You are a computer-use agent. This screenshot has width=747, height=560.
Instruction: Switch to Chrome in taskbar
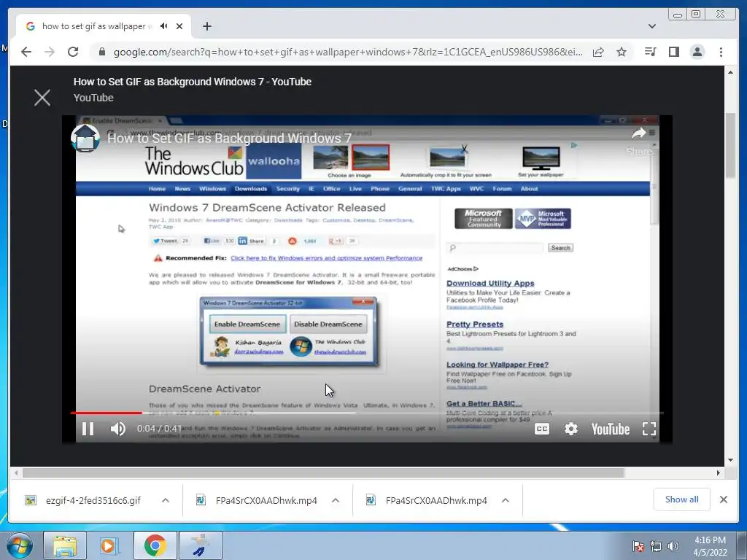tap(155, 545)
